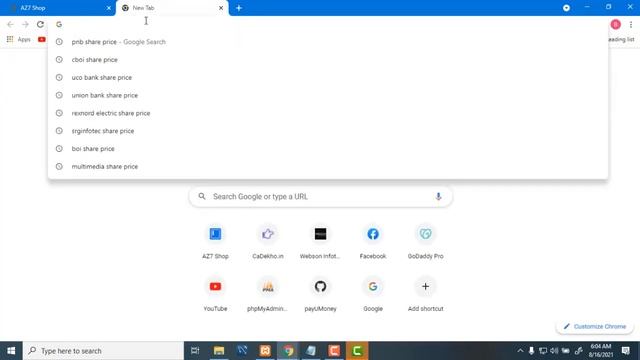Select suggestion boi share price
Viewport: 640px width, 360px height.
(328, 149)
